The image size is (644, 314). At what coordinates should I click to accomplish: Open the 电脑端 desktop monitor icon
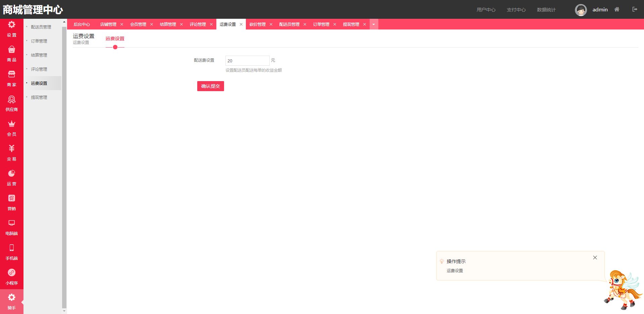(12, 223)
